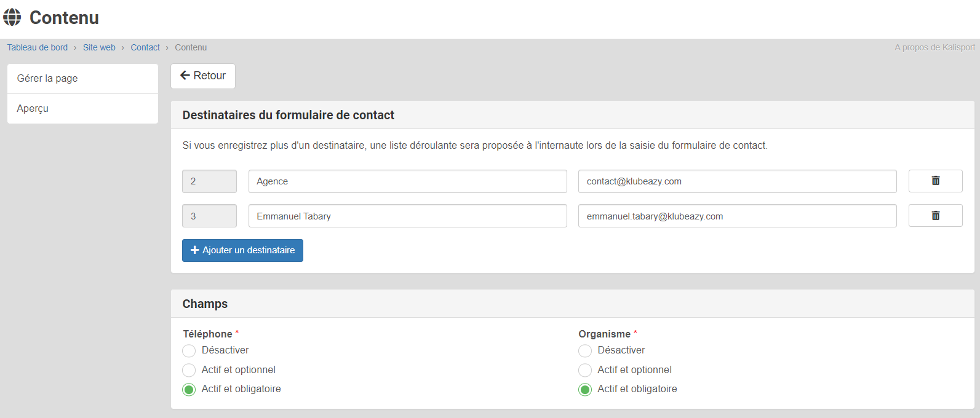
Task: Choose Actif et optionnel for Organisme
Action: pos(585,370)
